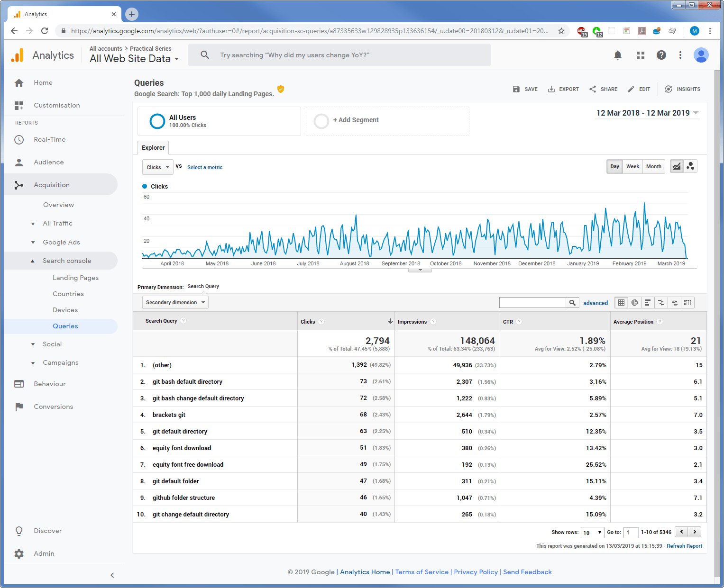Click Share report button
This screenshot has height=588, width=724.
click(x=603, y=89)
